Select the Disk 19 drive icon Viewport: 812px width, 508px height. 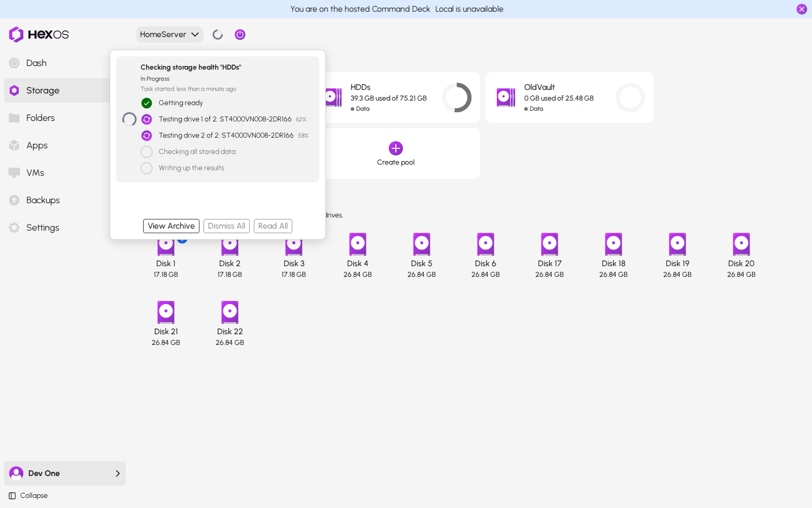tap(678, 244)
